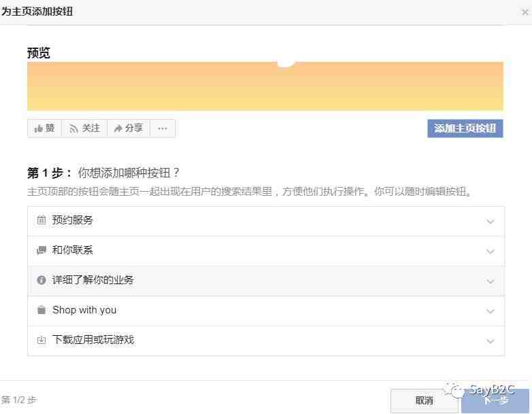Image resolution: width=532 pixels, height=414 pixels.
Task: Expand the Shop with you row chevron
Action: pyautogui.click(x=491, y=311)
